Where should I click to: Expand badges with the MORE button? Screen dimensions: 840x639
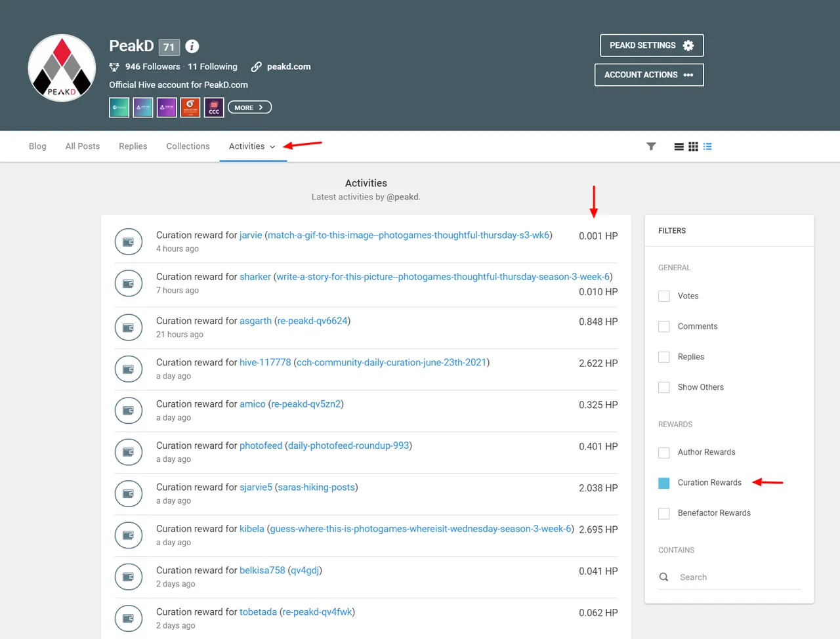(249, 108)
